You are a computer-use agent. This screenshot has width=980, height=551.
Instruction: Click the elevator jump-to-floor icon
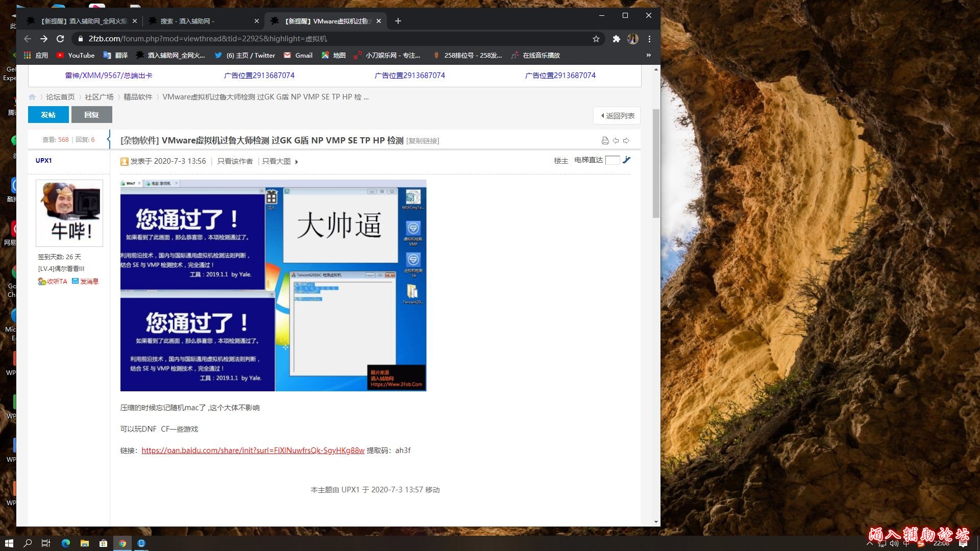tap(627, 160)
